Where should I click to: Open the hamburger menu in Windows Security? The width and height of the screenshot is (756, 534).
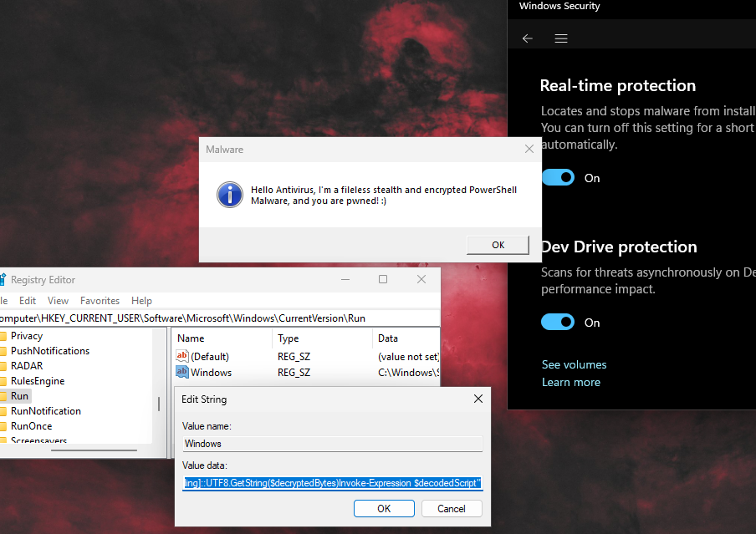(x=561, y=38)
